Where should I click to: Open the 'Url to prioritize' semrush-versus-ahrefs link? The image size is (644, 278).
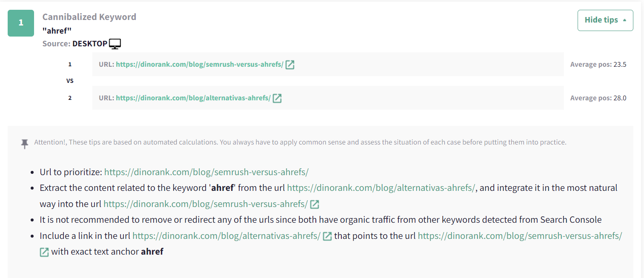(x=206, y=172)
